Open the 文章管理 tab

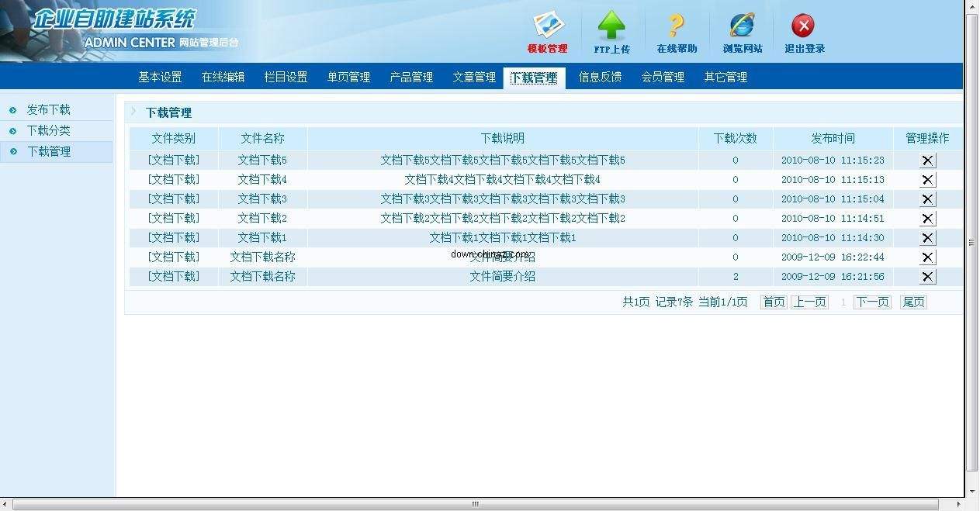(x=474, y=77)
